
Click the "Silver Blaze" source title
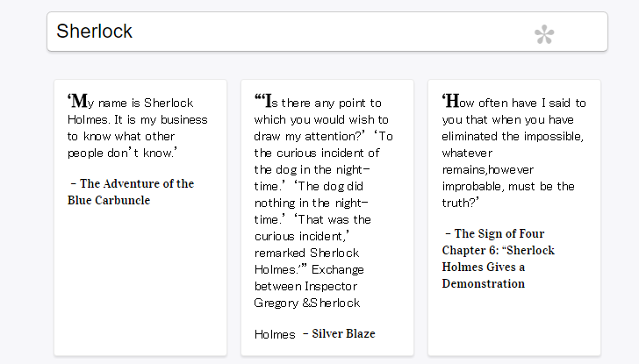[343, 334]
